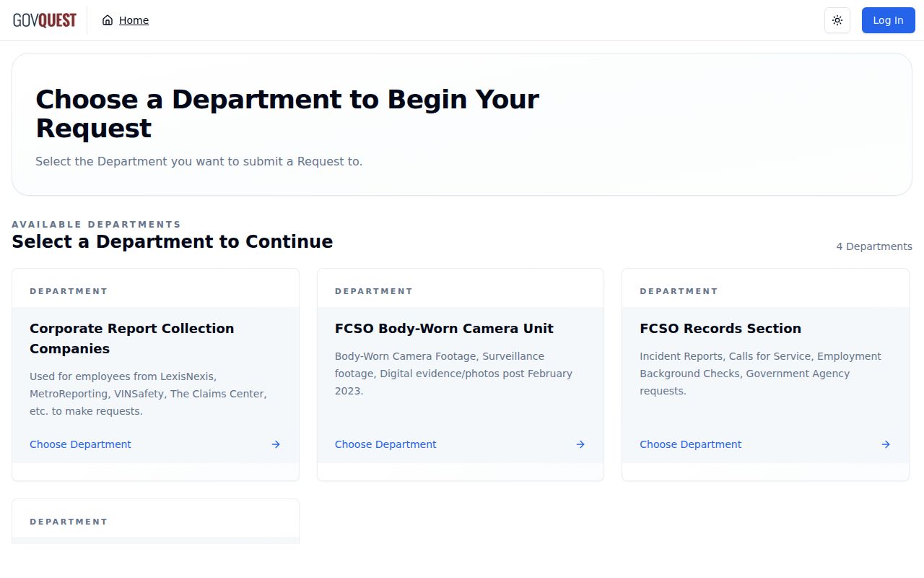The width and height of the screenshot is (924, 578).
Task: Click arrow icon on FCSO Records Section card
Action: (886, 444)
